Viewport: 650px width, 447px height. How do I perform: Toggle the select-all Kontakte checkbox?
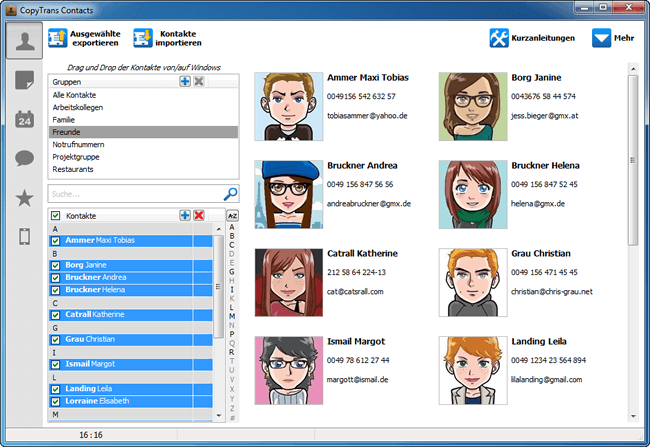click(55, 216)
